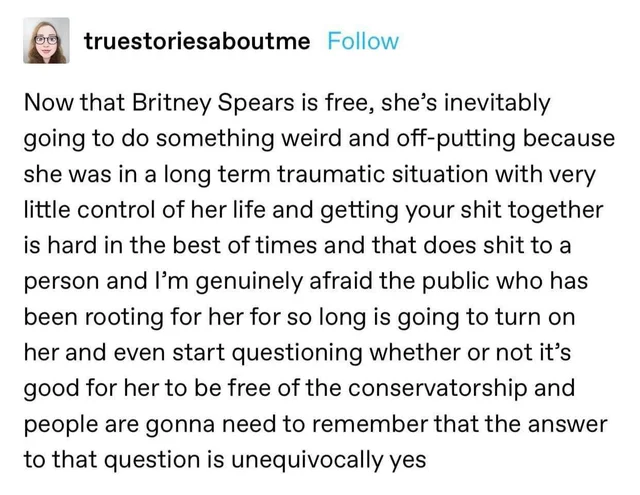Click the word genuinely in the post
Screen dimensions: 640x495
[249, 281]
